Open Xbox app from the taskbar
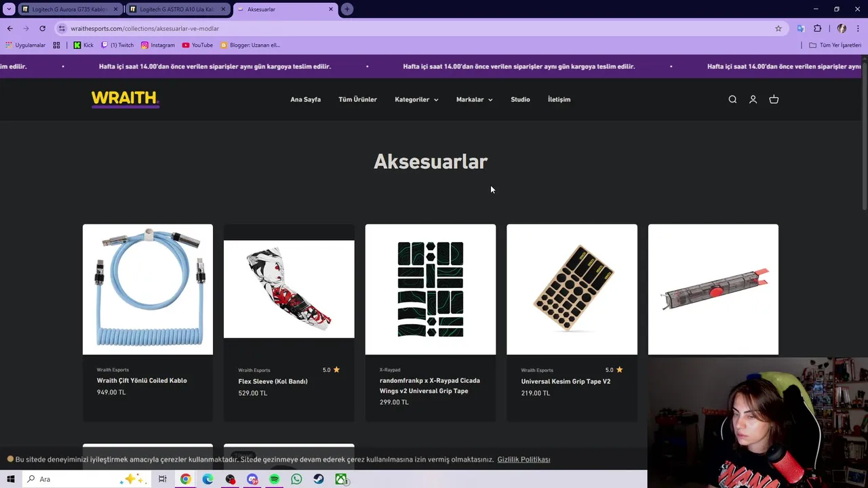The width and height of the screenshot is (868, 488). point(341,479)
